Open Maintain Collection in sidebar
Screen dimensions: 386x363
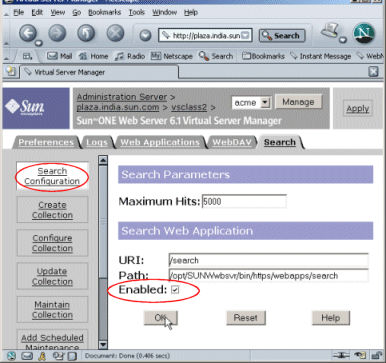coord(52,310)
